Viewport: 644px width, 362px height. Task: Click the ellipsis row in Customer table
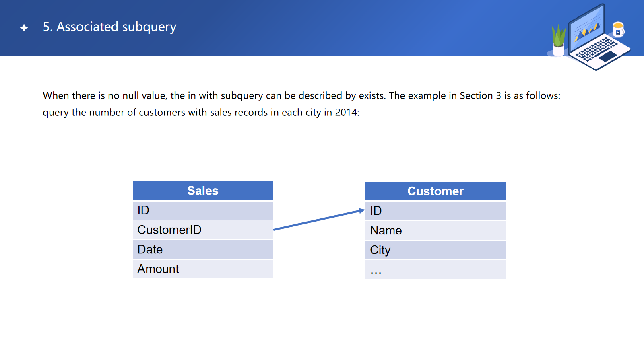(x=436, y=270)
